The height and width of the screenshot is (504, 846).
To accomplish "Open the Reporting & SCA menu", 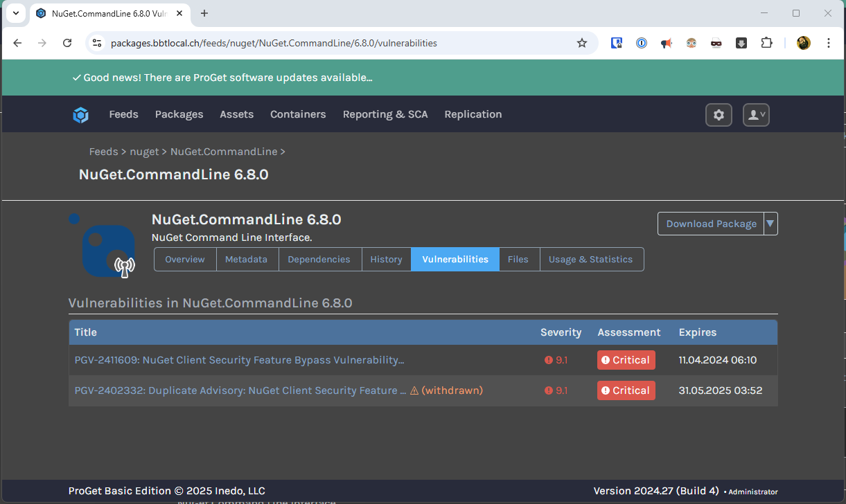I will [x=385, y=114].
